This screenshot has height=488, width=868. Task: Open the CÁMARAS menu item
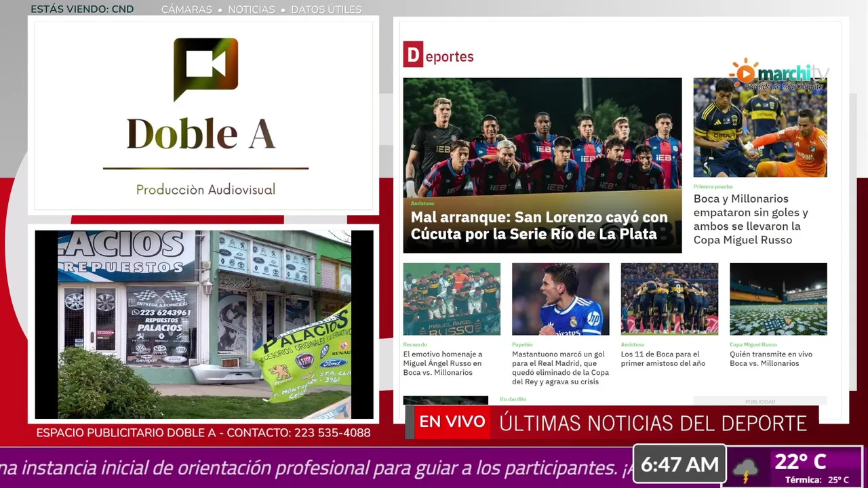click(186, 9)
